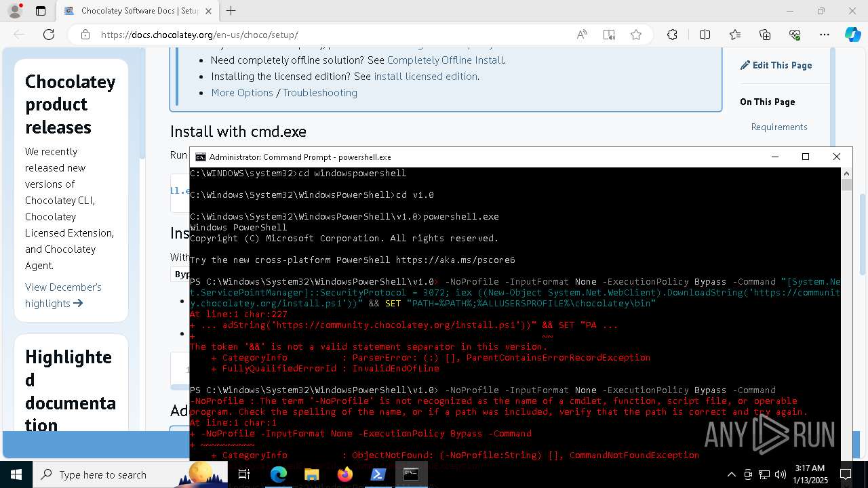The width and height of the screenshot is (868, 488).
Task: Open the Edge profile avatar icon
Action: click(x=15, y=11)
